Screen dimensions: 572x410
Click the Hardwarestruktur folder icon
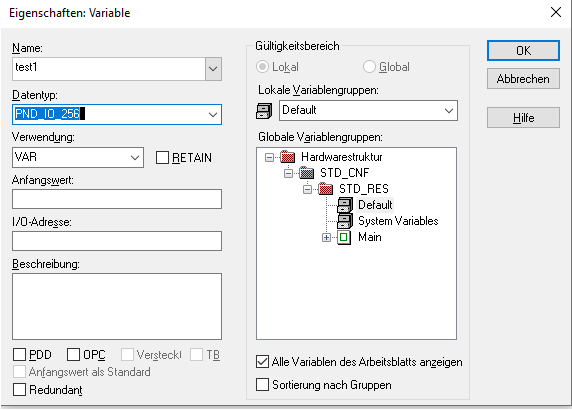(x=287, y=157)
